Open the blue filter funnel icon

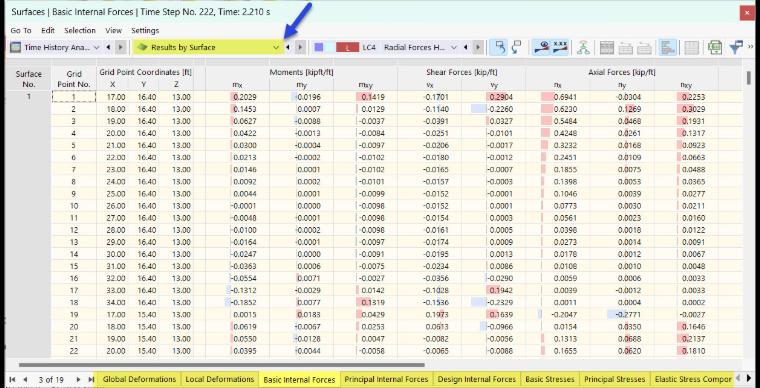736,47
